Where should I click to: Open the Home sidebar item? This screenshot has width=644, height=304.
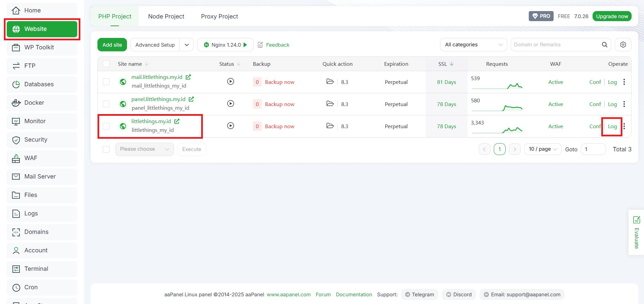42,10
